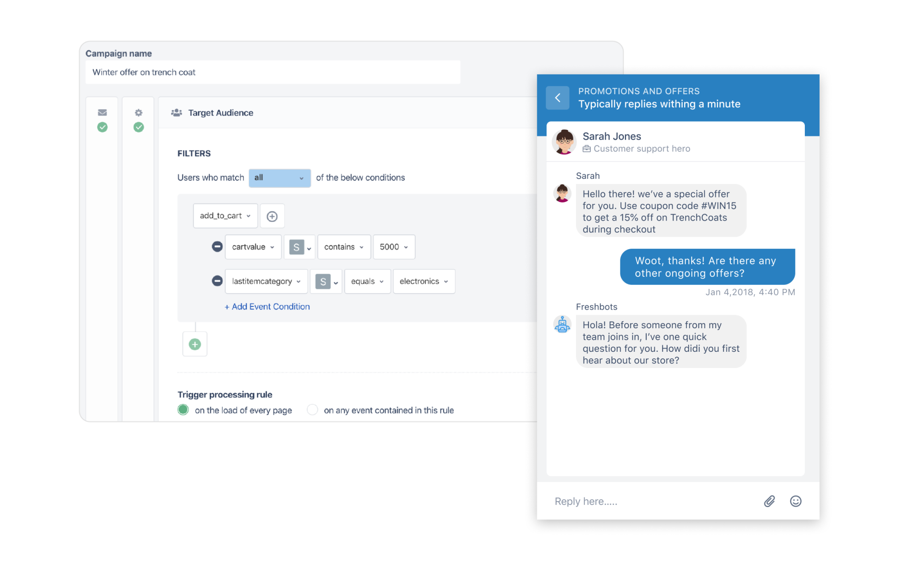The height and width of the screenshot is (563, 924).
Task: Open the 'contains' operator dropdown
Action: pos(344,246)
